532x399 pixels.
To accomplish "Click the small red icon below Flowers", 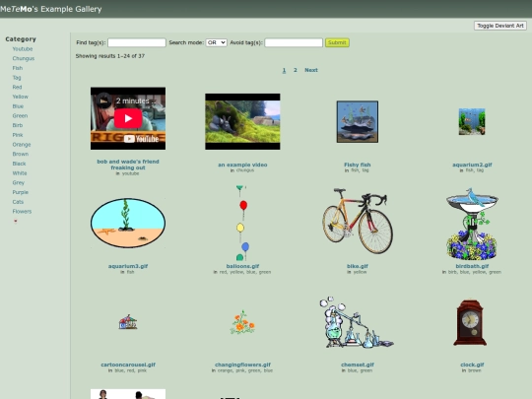I will pyautogui.click(x=15, y=222).
